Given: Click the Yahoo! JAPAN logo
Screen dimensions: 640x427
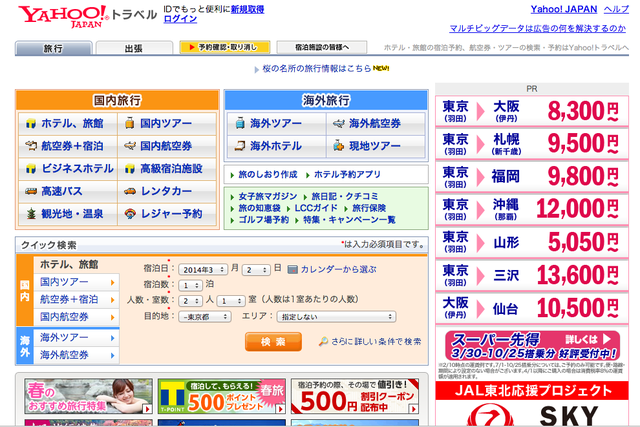Looking at the screenshot, I should tap(63, 17).
